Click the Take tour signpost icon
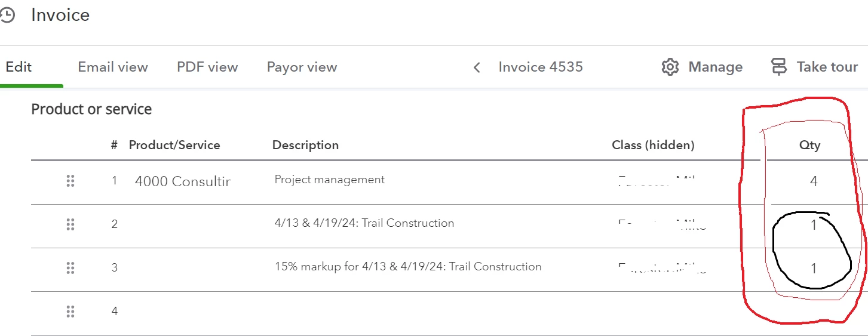 tap(779, 67)
